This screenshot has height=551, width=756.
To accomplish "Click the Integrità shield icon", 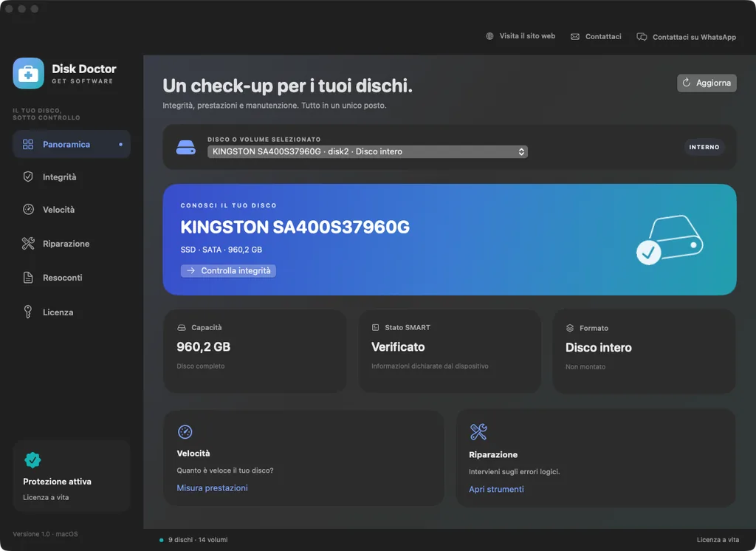I will [28, 177].
